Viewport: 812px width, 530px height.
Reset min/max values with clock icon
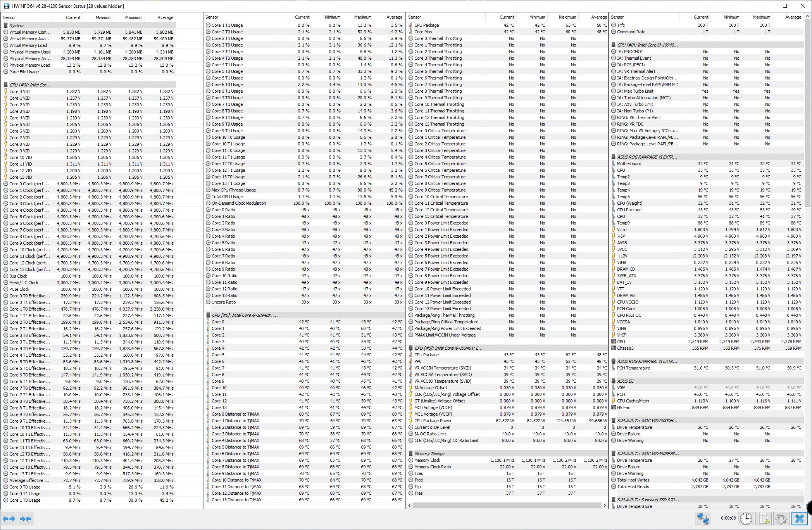coord(746,519)
